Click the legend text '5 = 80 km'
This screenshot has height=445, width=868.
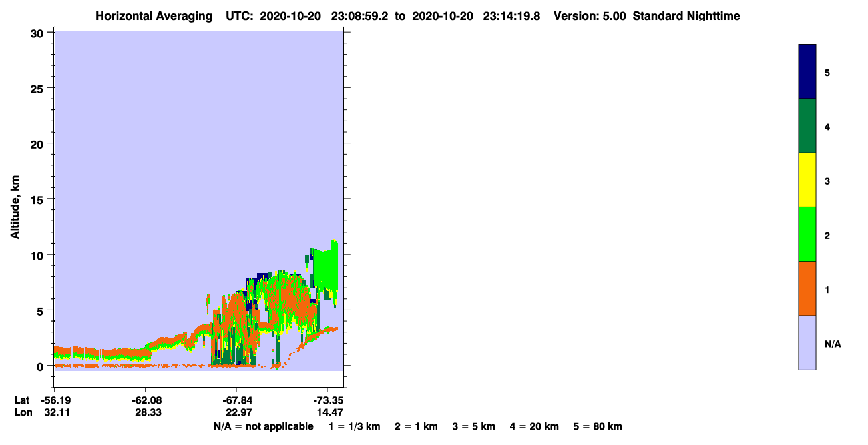(x=598, y=426)
